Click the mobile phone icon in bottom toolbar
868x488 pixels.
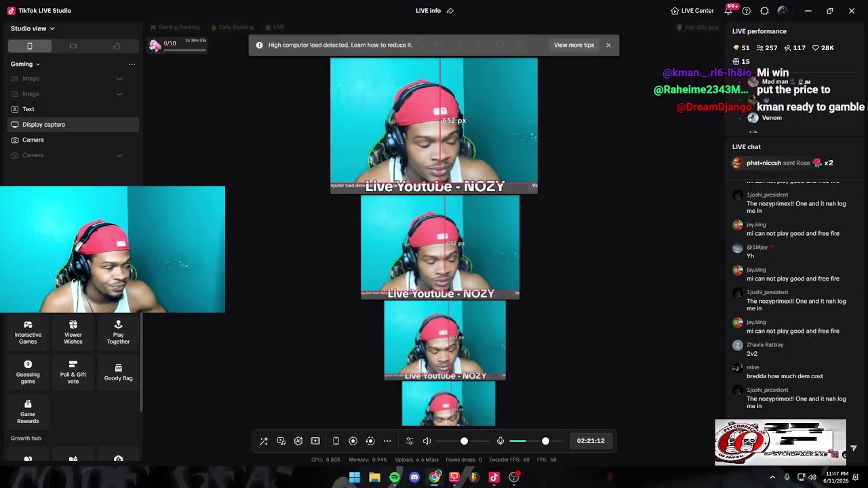coord(336,441)
